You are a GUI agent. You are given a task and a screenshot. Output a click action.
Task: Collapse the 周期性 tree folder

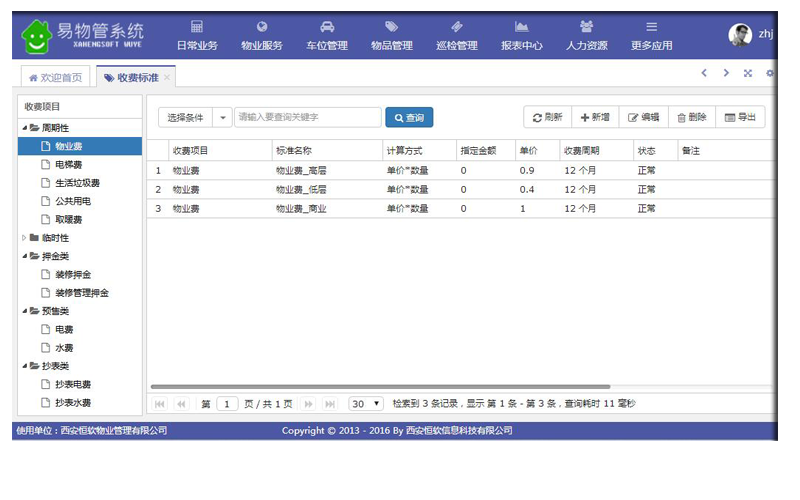24,128
